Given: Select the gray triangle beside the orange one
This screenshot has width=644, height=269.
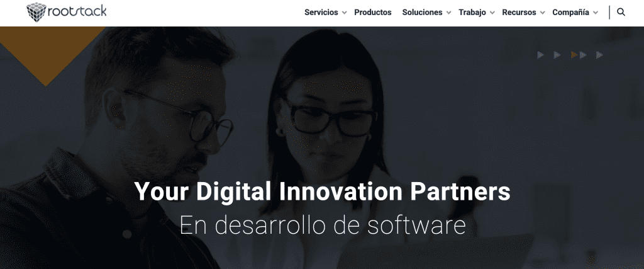Looking at the screenshot, I should [x=583, y=55].
